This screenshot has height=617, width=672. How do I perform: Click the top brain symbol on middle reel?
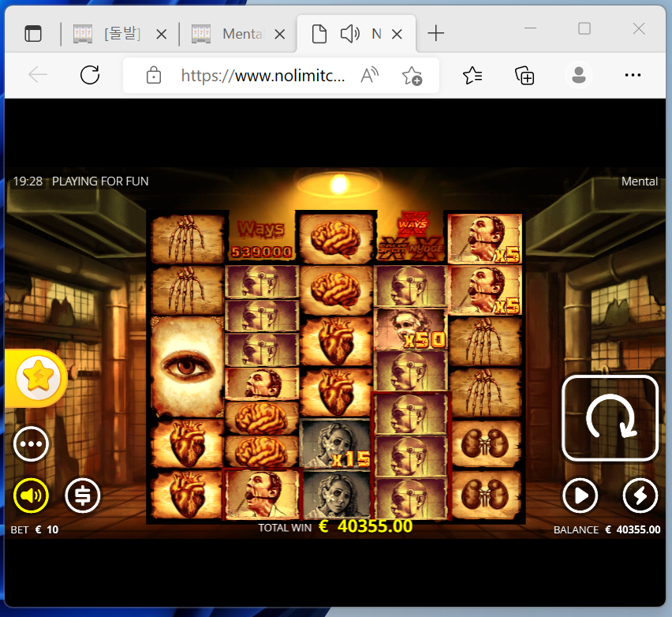pos(336,238)
